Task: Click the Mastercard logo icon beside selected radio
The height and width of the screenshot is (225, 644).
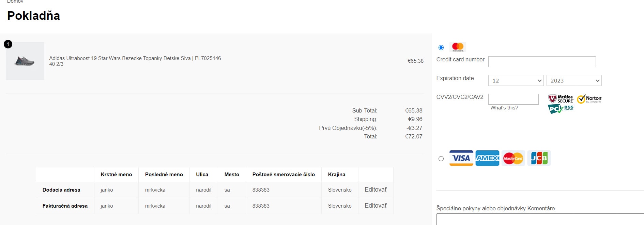Action: 458,47
